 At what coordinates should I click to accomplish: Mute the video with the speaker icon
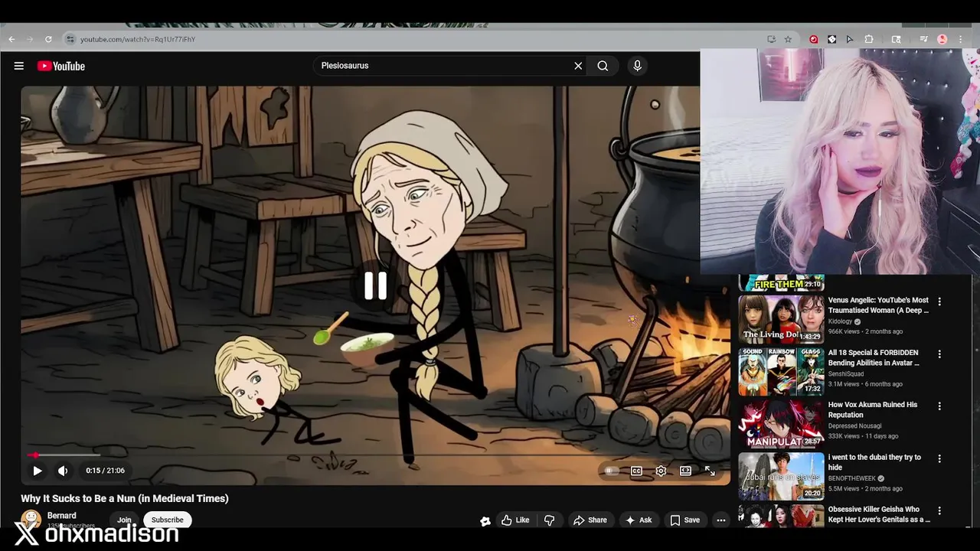(x=63, y=471)
